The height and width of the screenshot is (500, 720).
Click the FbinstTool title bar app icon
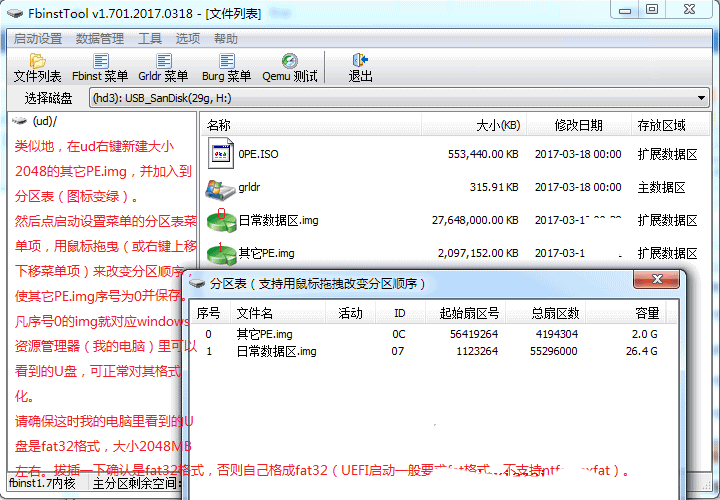pyautogui.click(x=14, y=13)
